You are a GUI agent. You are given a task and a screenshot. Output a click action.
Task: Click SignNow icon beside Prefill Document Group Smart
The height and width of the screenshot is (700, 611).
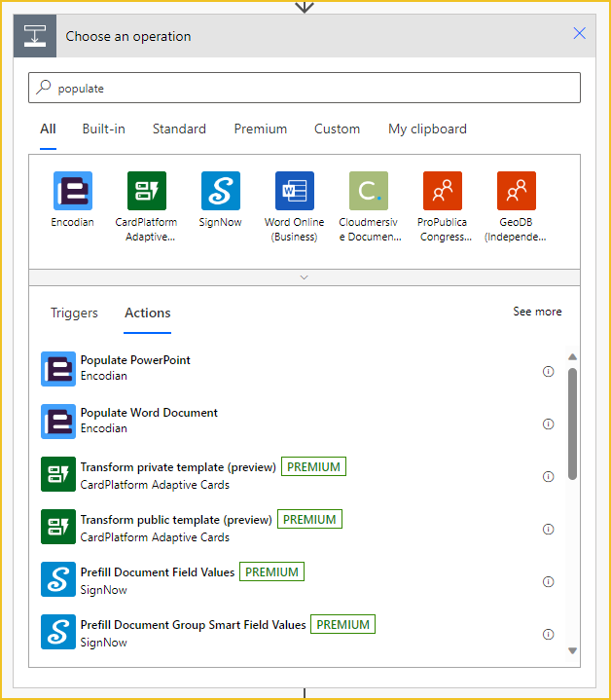pos(58,632)
